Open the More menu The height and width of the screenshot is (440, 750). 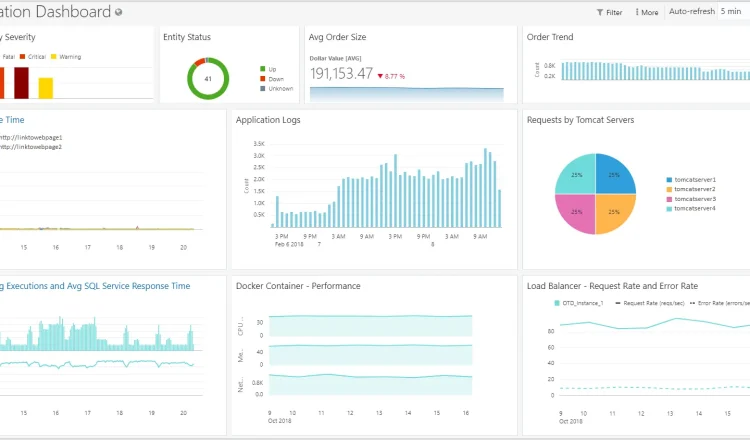coord(647,12)
